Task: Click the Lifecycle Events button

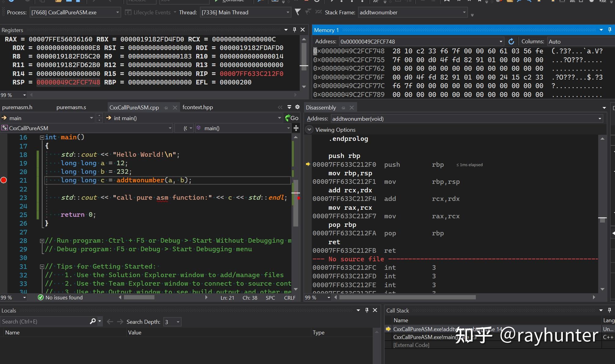Action: (150, 12)
